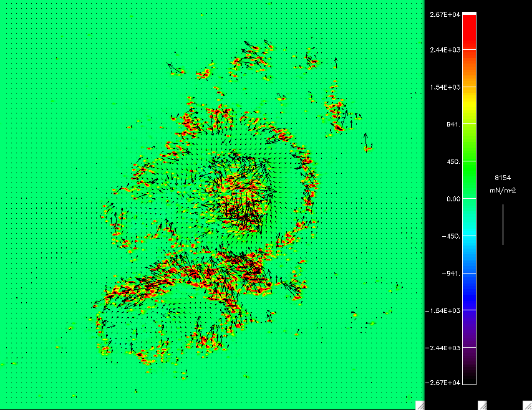Click the 2.67E+04 maximum scale label
532x410 pixels.
click(x=445, y=14)
